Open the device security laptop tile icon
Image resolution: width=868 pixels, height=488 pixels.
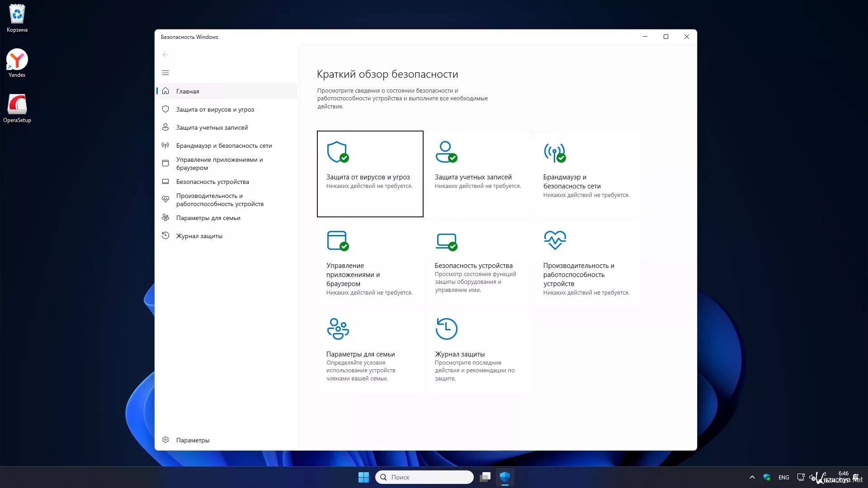446,241
